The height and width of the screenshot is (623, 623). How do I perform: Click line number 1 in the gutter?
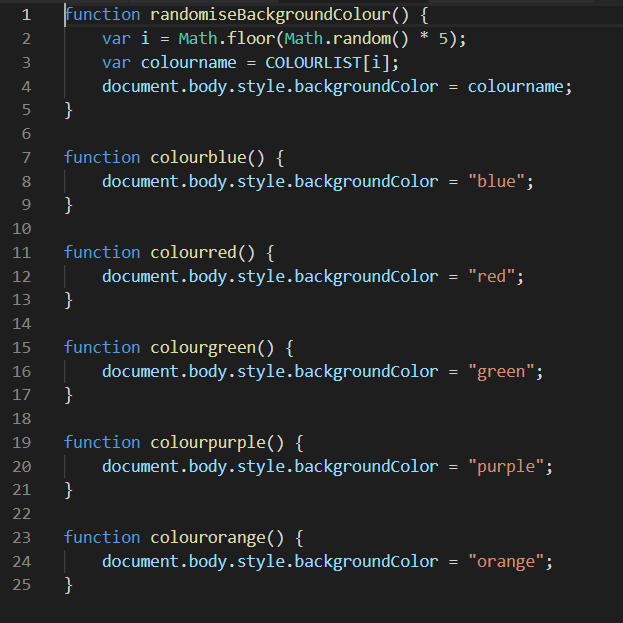point(26,15)
